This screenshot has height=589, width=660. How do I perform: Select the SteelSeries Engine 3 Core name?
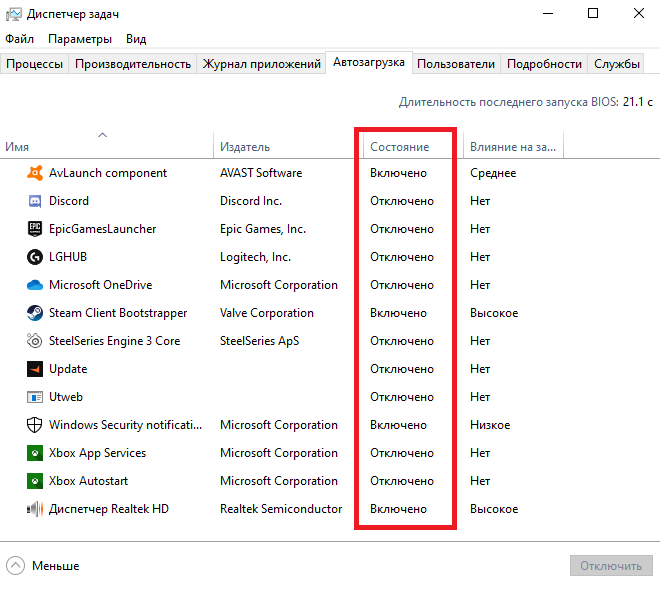(114, 341)
